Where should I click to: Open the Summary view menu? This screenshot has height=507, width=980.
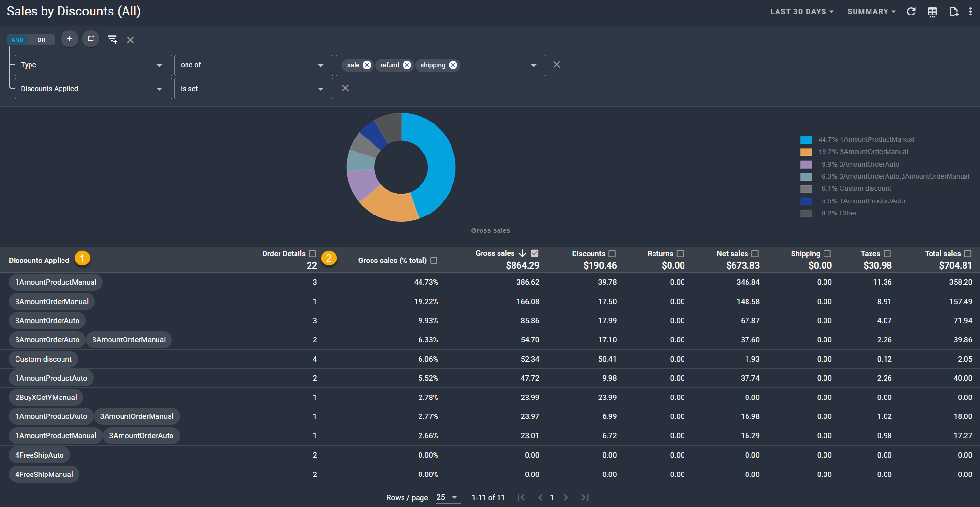[871, 12]
